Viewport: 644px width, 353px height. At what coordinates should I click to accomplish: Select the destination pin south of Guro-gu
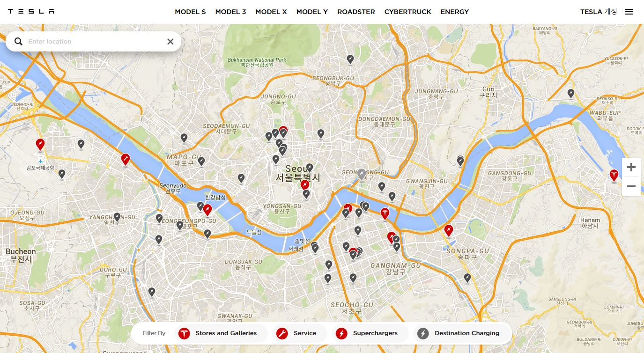151,292
